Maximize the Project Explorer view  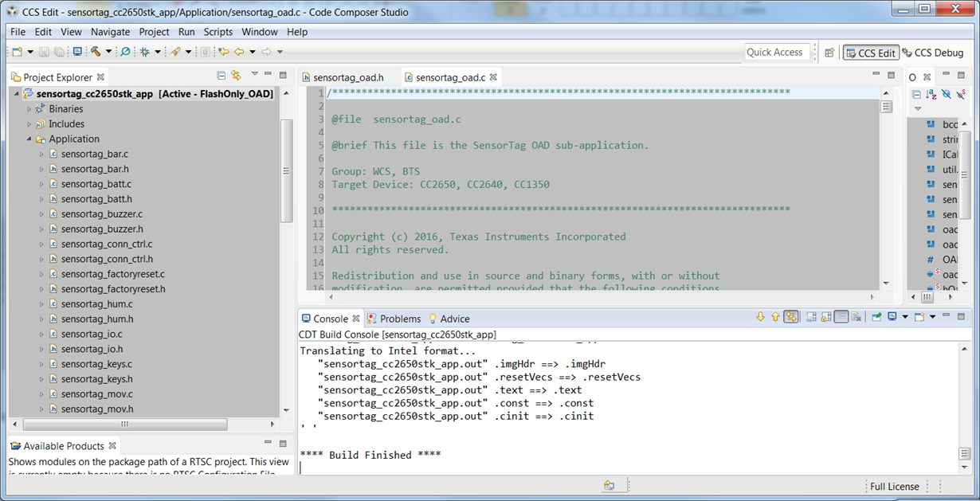283,75
